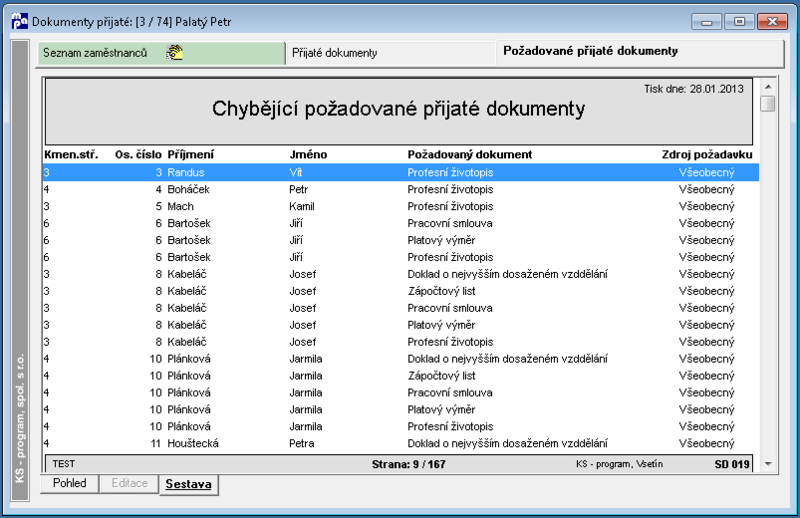Select Plánková row with Zápočtový list
The width and height of the screenshot is (800, 518).
401,376
